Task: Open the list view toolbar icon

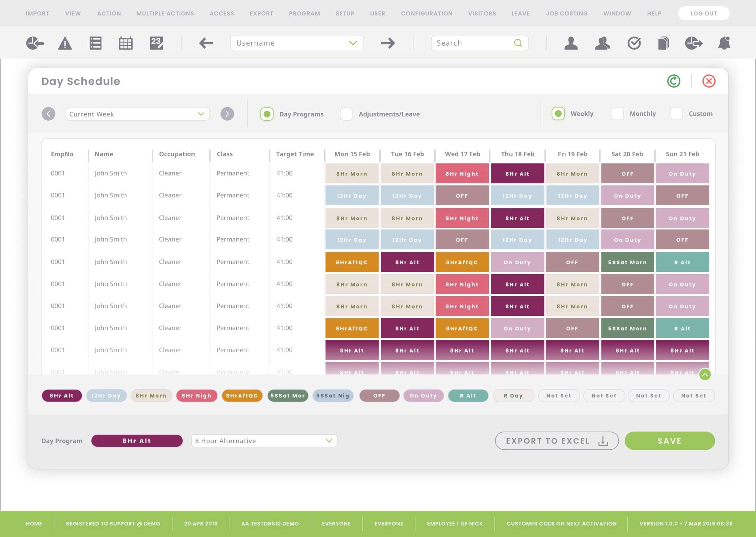Action: click(x=95, y=43)
